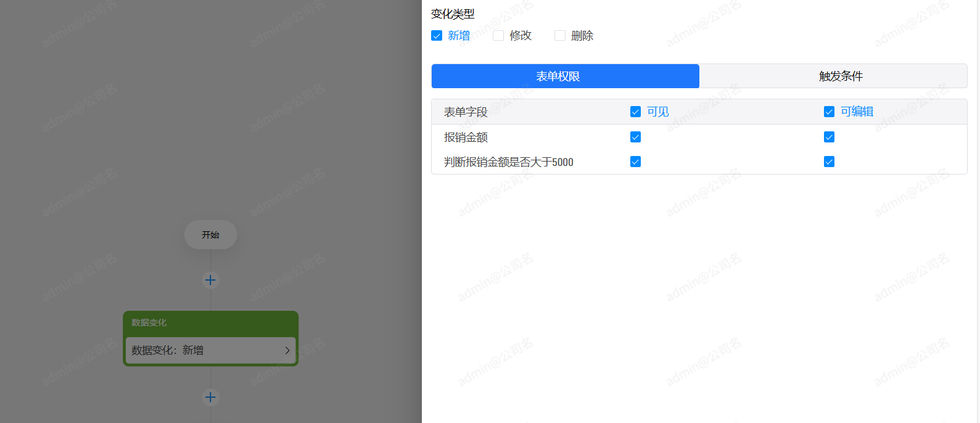Click the chevron arrow in the 数据变化 node
980x423 pixels.
tap(287, 350)
